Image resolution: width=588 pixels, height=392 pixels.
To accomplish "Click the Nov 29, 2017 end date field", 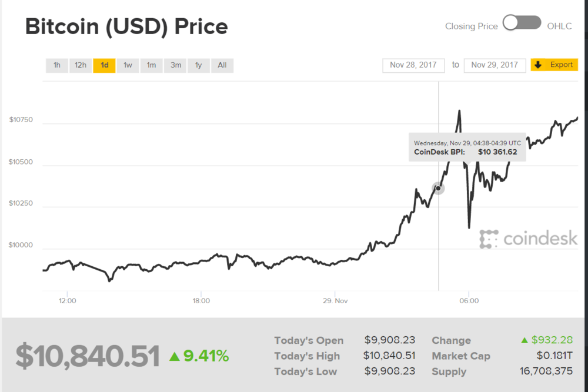I will (495, 65).
